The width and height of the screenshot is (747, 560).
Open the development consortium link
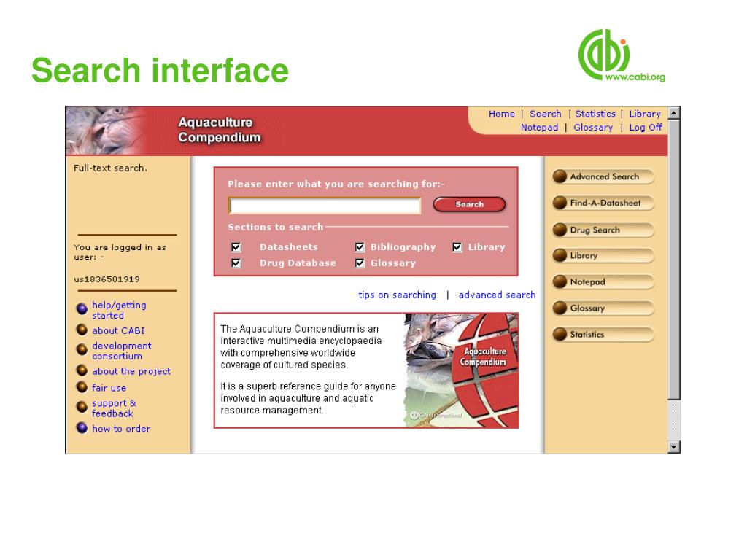122,351
